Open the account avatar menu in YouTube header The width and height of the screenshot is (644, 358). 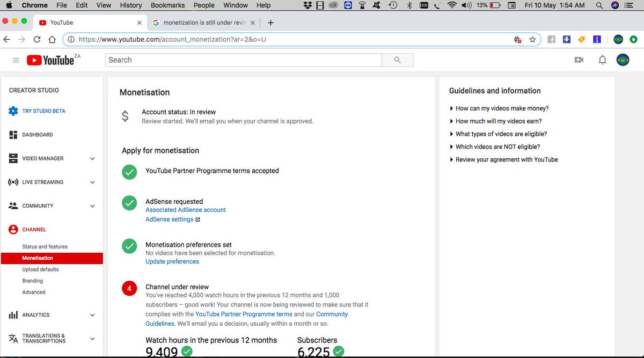click(x=623, y=60)
